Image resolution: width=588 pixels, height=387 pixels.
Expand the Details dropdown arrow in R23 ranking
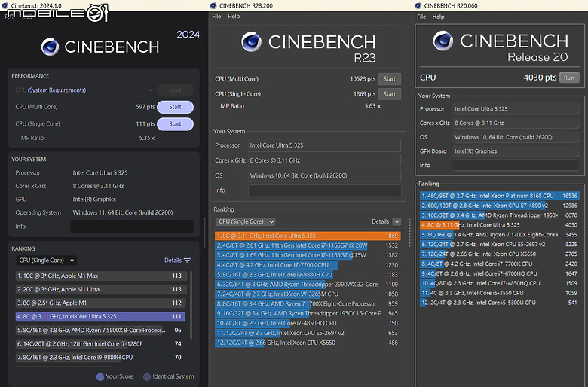pos(397,222)
